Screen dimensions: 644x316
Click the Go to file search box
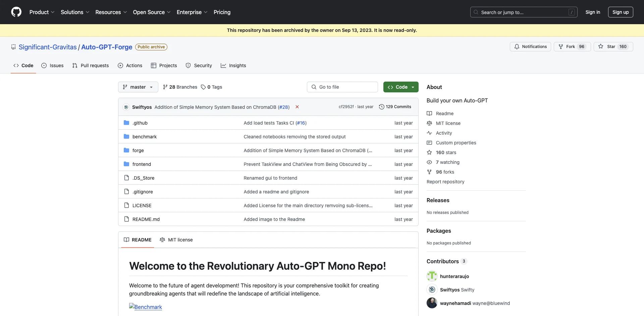pyautogui.click(x=342, y=87)
